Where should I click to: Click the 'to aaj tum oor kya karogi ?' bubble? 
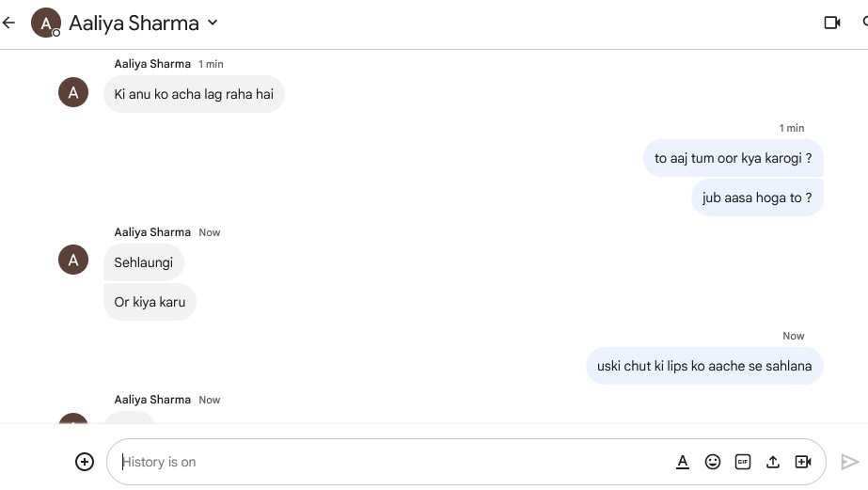733,158
